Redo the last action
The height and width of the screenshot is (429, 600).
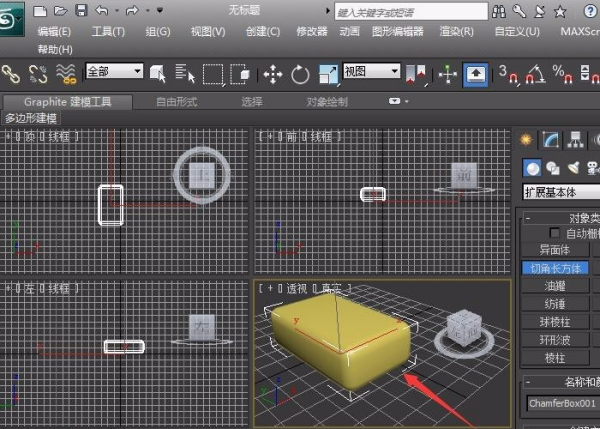(x=132, y=11)
